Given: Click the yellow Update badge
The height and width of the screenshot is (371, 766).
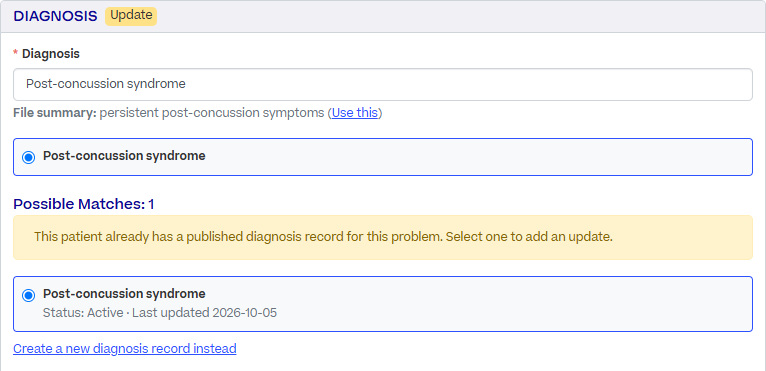Looking at the screenshot, I should 131,16.
